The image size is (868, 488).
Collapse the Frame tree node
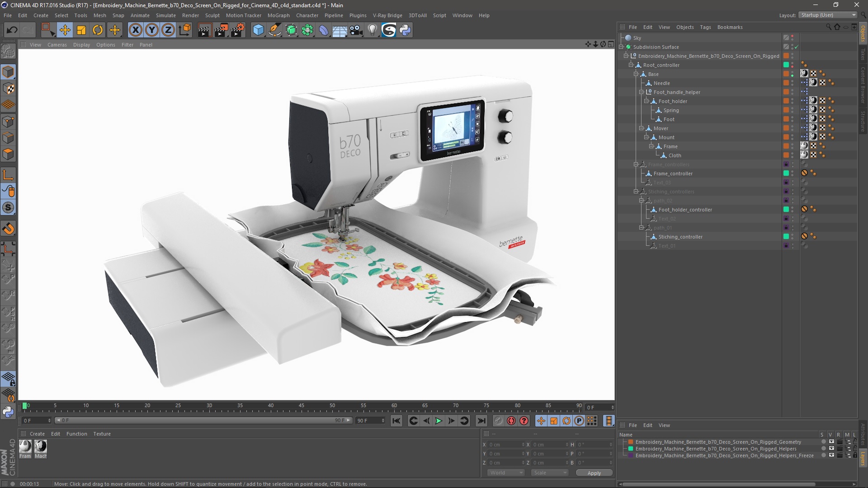[x=651, y=146]
